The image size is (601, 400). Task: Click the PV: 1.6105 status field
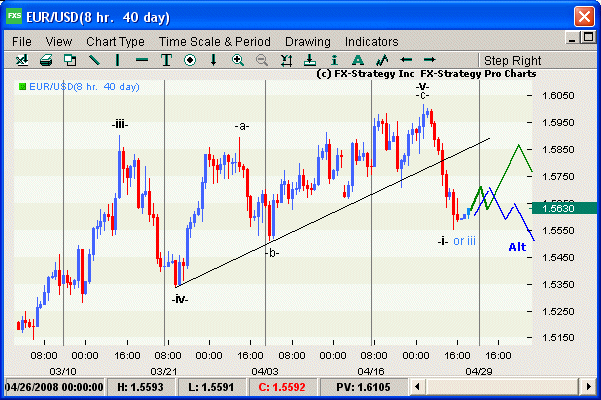[x=363, y=387]
